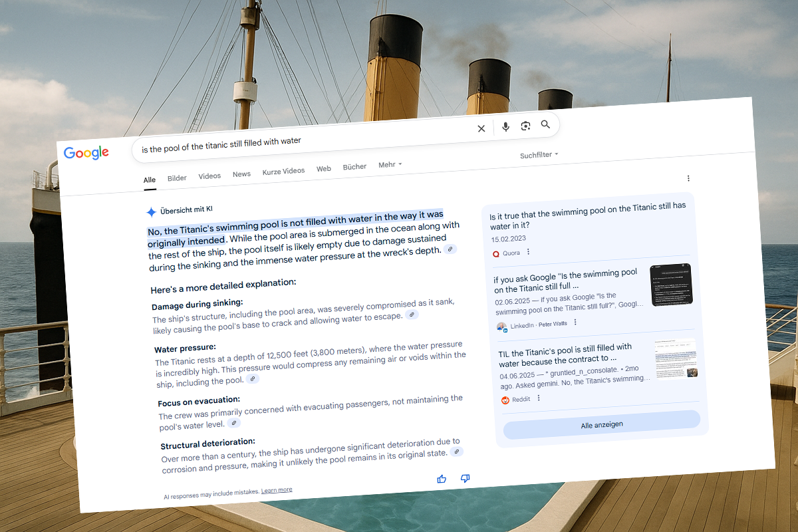
Task: Open the Reddit result thumbnail image
Action: tap(676, 358)
